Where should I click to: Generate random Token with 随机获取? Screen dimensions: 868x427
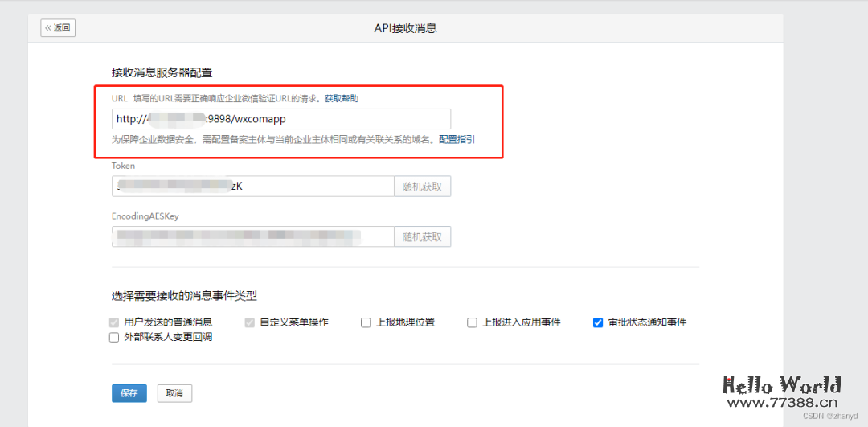click(423, 187)
